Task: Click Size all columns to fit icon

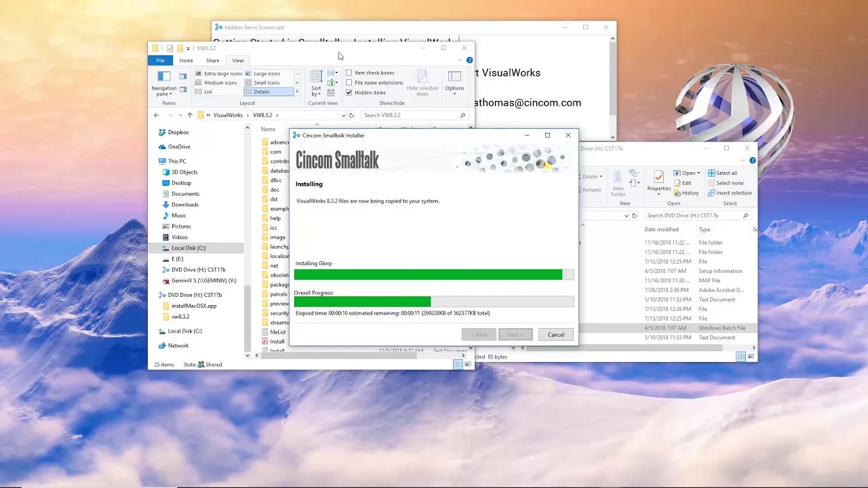Action: click(331, 92)
